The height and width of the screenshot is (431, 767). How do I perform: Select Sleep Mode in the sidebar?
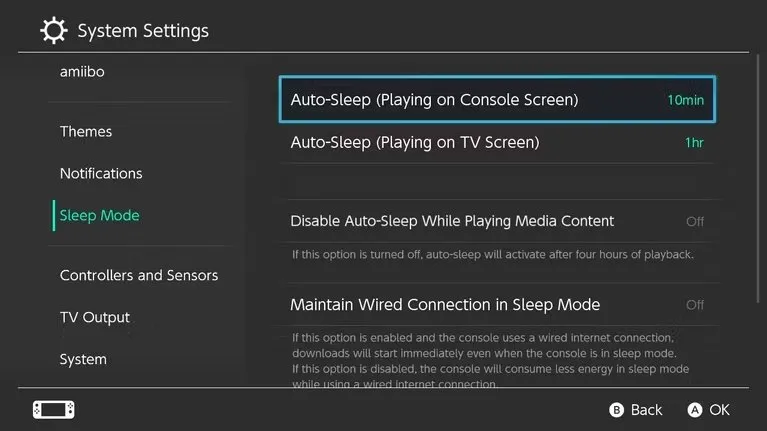click(99, 216)
